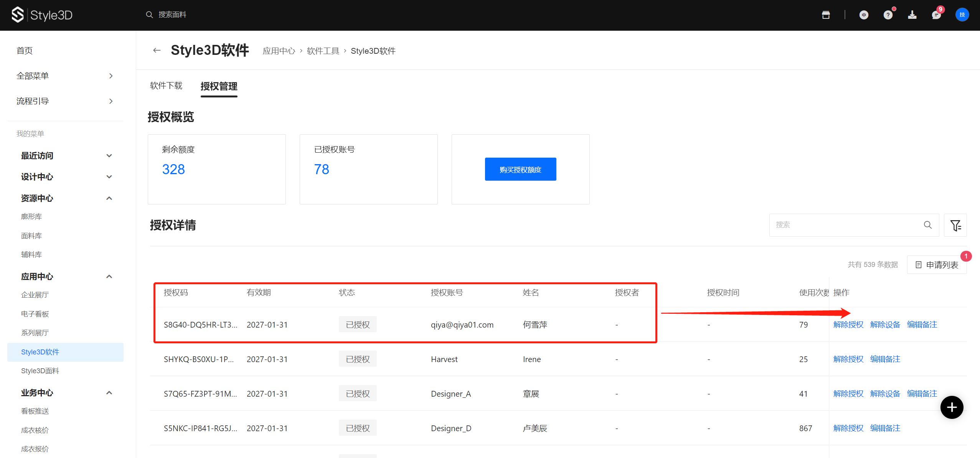Click the black floating plus button
The width and height of the screenshot is (980, 458).
coord(952,407)
